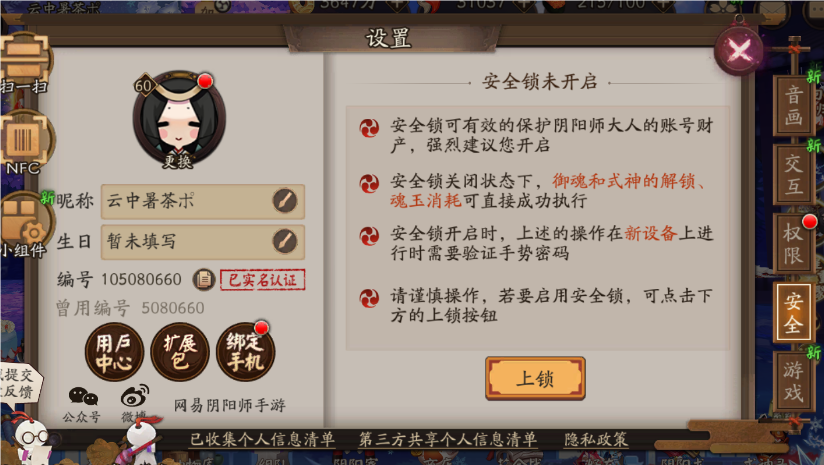824x465 pixels.
Task: Open the 小组件 widget icon
Action: pos(24,225)
